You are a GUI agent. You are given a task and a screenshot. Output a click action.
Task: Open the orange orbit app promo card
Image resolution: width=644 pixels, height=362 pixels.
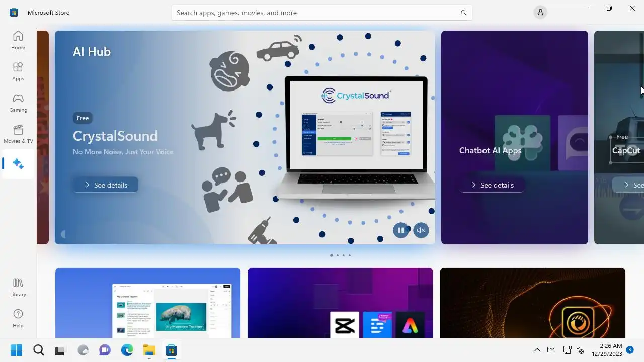click(533, 303)
